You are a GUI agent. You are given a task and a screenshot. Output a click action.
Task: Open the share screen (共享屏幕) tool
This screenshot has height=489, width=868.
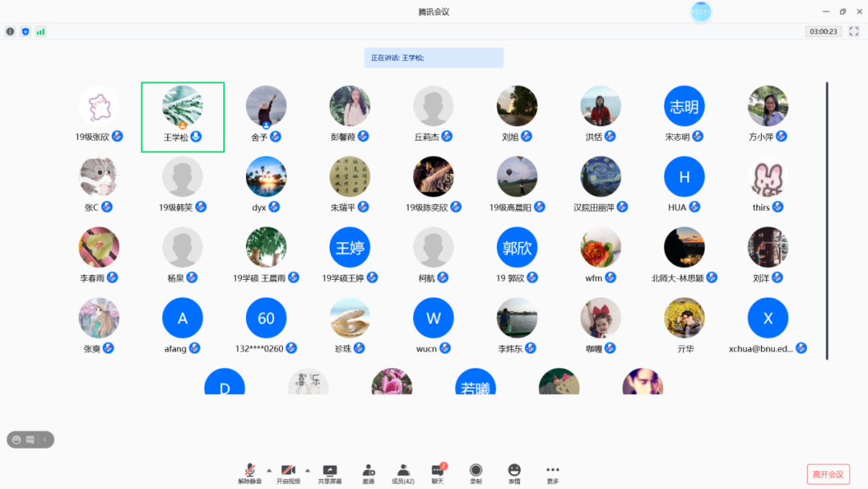pyautogui.click(x=330, y=472)
